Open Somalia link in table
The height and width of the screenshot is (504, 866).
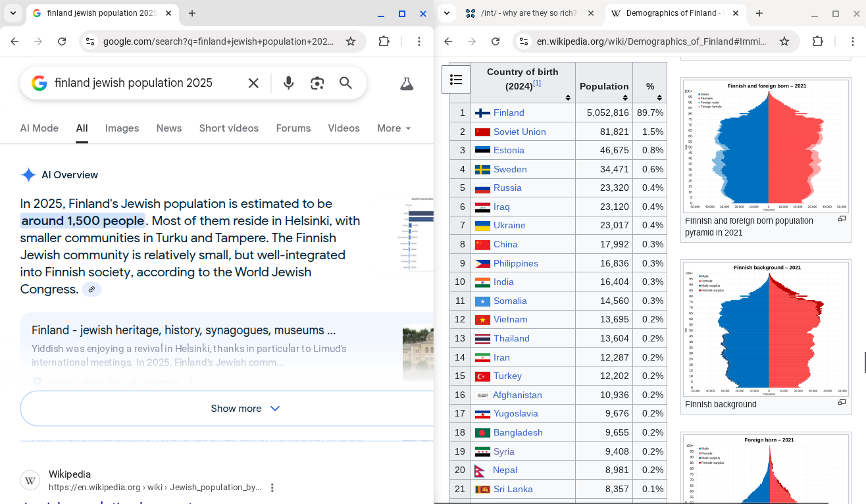pos(510,301)
